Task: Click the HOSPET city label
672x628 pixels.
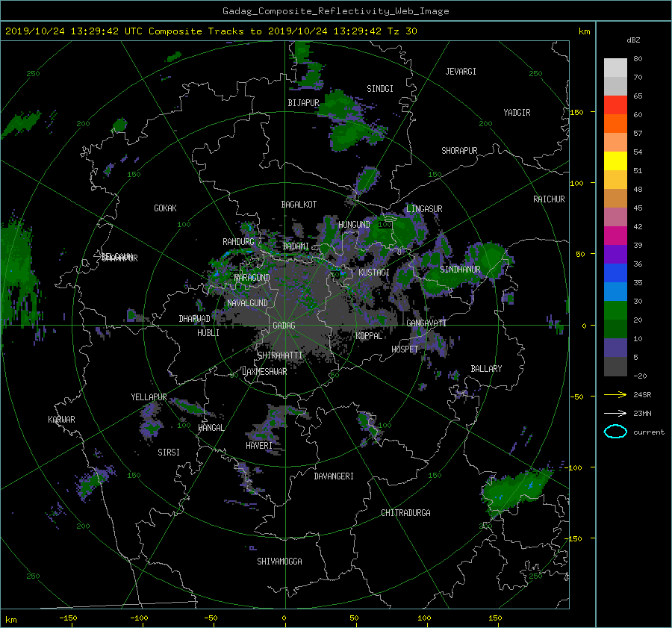Action: (x=405, y=349)
